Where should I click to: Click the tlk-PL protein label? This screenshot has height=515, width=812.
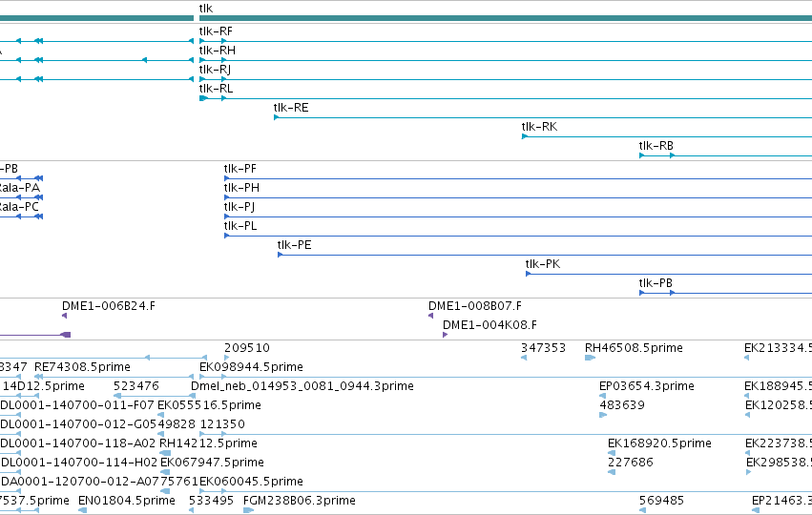click(240, 227)
